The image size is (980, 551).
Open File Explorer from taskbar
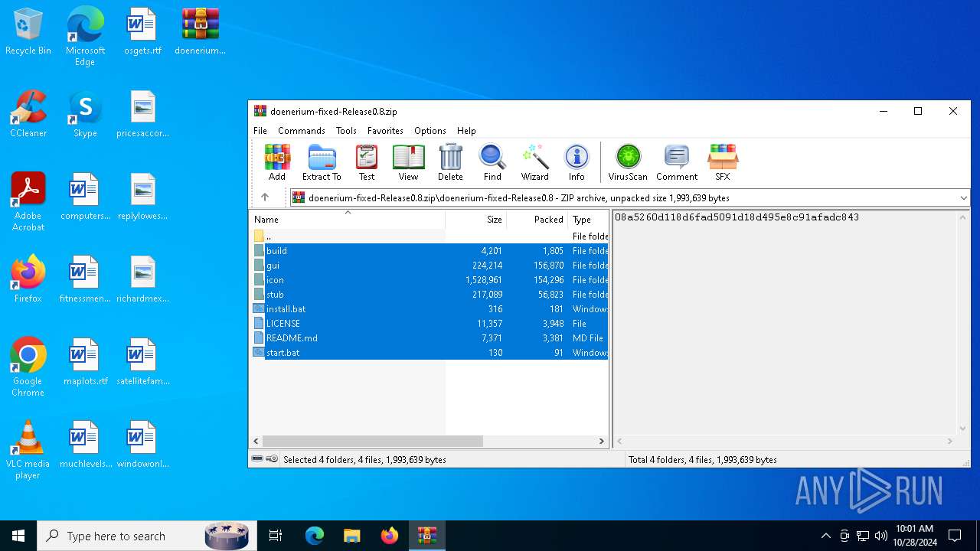[351, 536]
